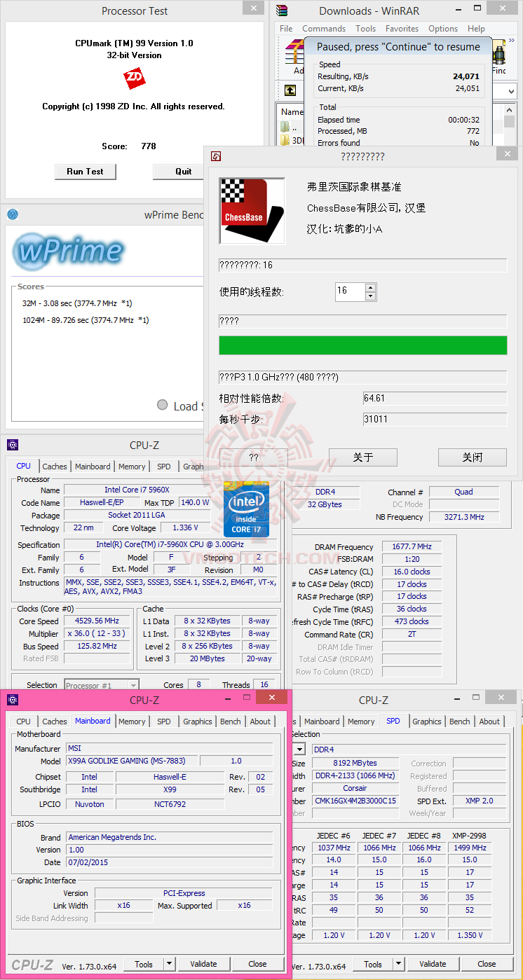Open the memory slot dropdown in SPD window

coord(299,750)
